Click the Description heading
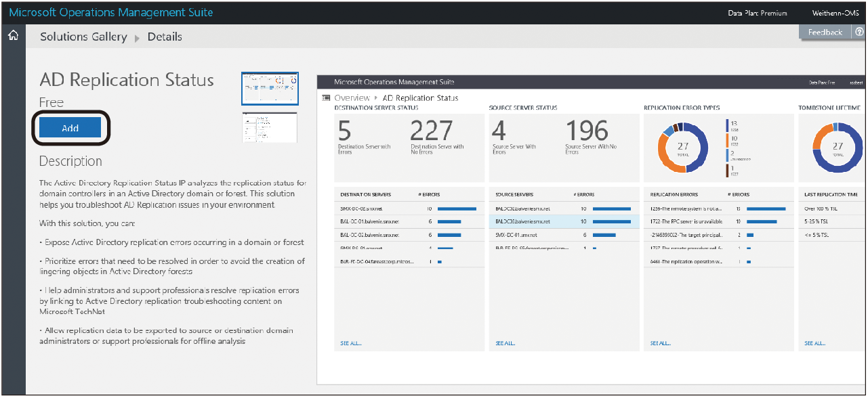This screenshot has width=868, height=398. (x=70, y=161)
